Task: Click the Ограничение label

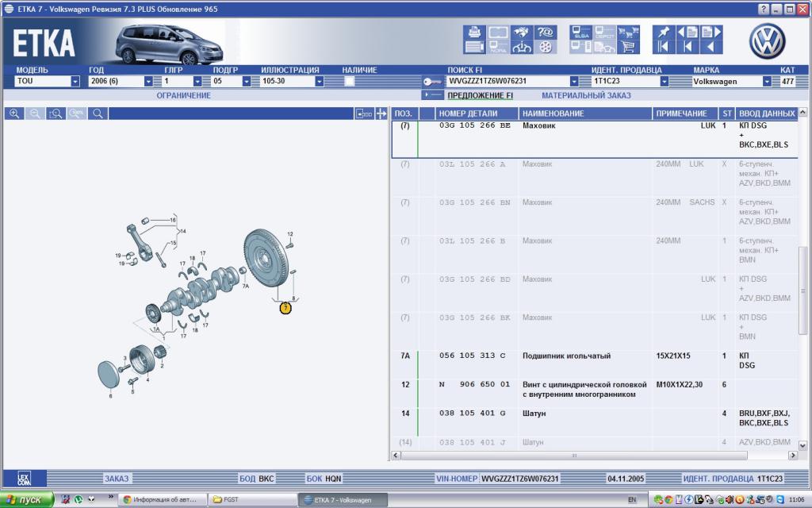Action: coord(184,95)
